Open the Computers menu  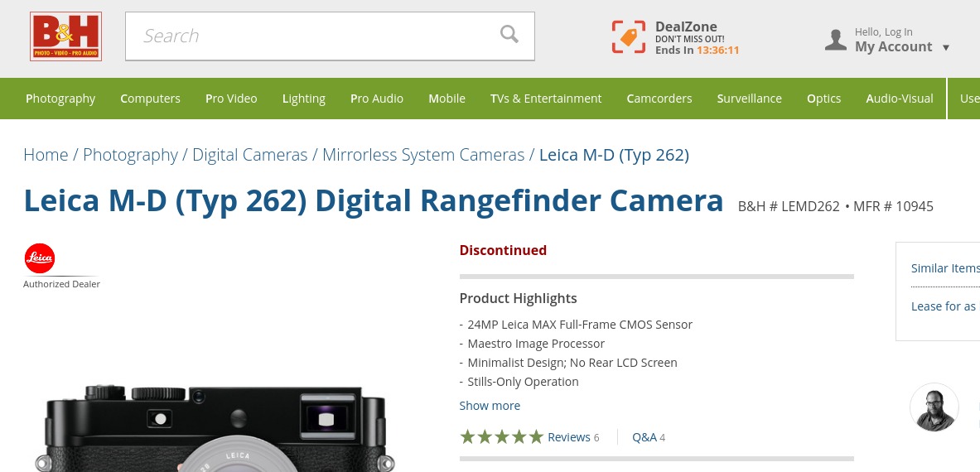coord(150,99)
